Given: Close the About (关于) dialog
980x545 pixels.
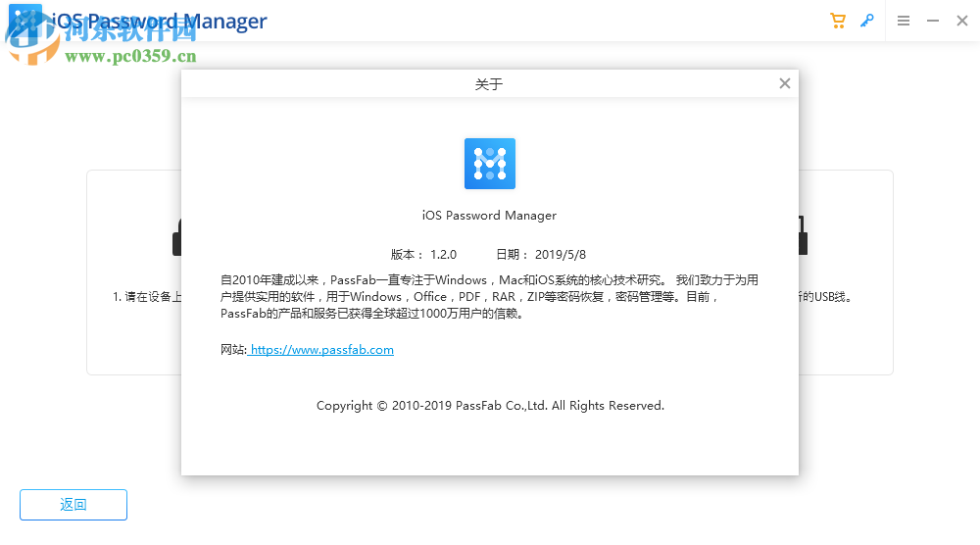Looking at the screenshot, I should [x=785, y=83].
